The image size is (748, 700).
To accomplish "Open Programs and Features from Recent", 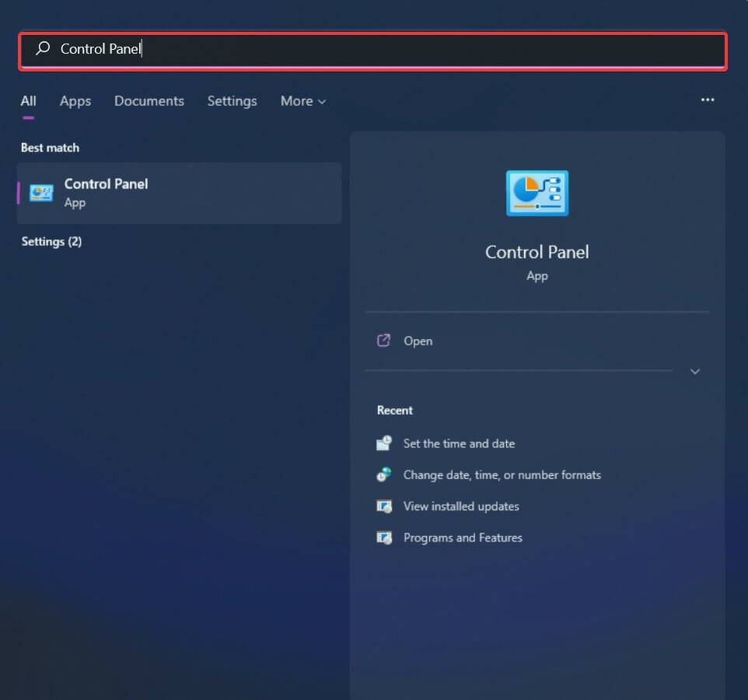I will (x=463, y=537).
